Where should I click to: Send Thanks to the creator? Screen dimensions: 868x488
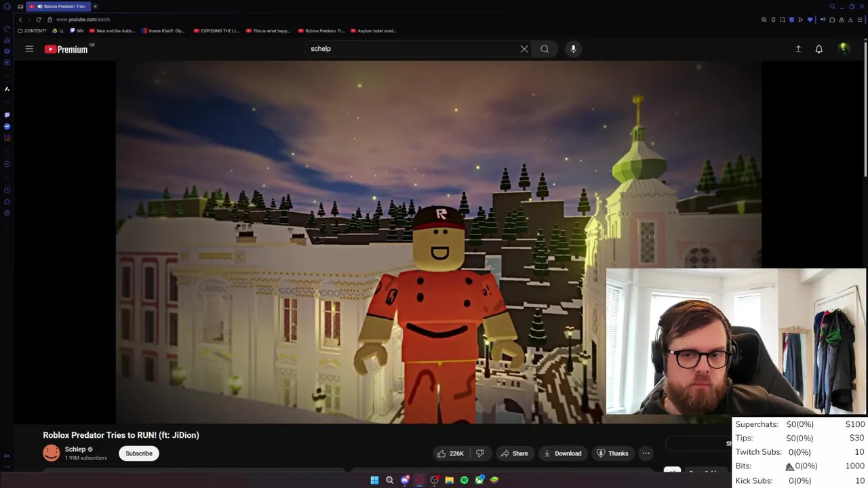(x=612, y=453)
